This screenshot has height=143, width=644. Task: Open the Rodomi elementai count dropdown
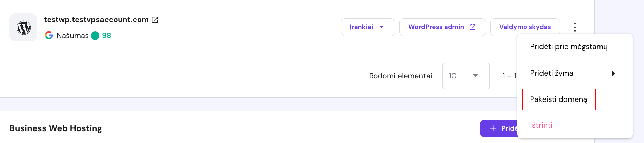[466, 76]
